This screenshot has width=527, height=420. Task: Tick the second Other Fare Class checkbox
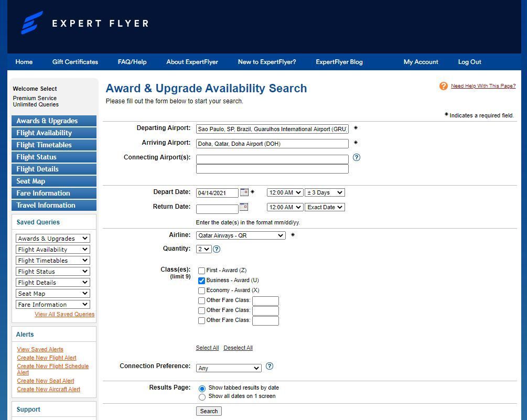(x=202, y=310)
